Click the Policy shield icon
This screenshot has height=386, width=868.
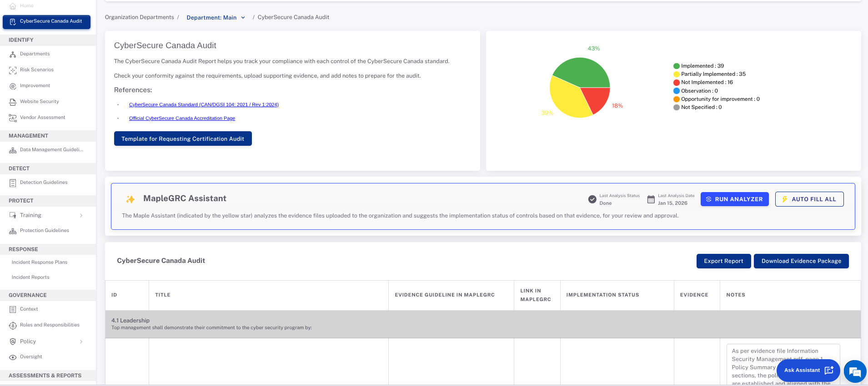(x=13, y=341)
